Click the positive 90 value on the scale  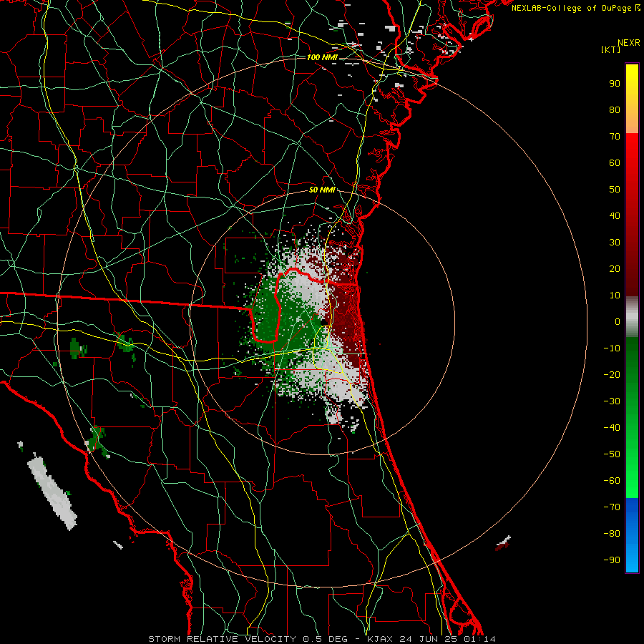coord(615,84)
